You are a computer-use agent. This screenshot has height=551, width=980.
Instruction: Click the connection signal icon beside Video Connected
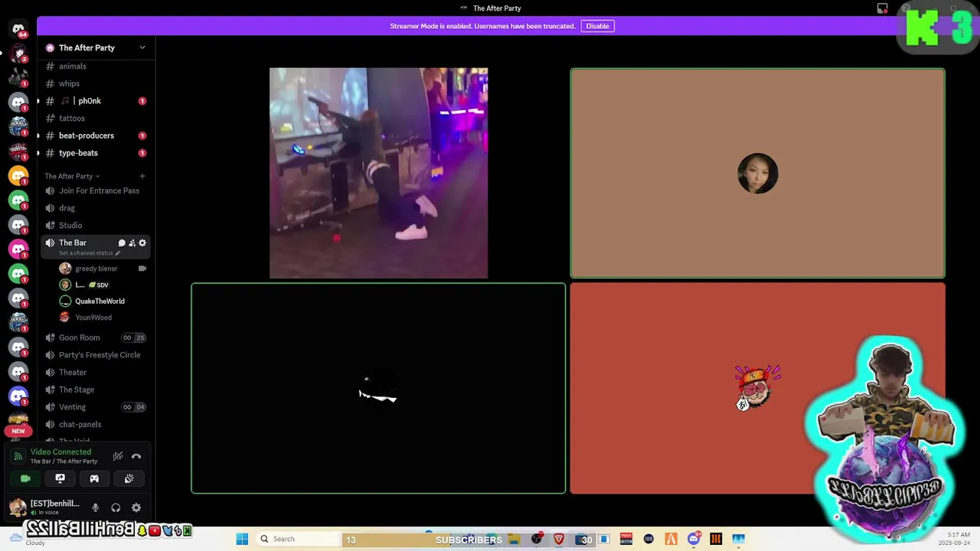tap(18, 456)
